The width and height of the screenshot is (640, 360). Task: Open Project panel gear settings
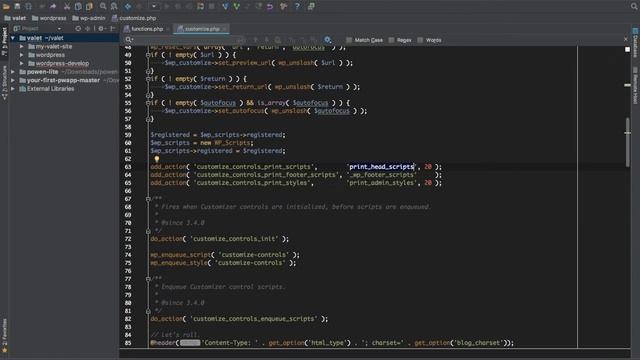point(101,29)
